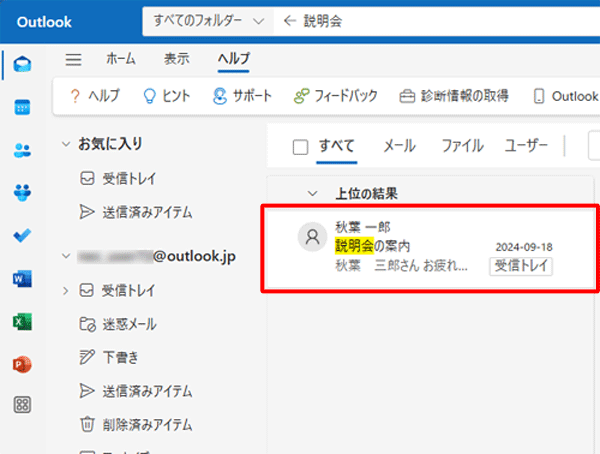Filter search results by すべて
600x454 pixels.
(337, 146)
